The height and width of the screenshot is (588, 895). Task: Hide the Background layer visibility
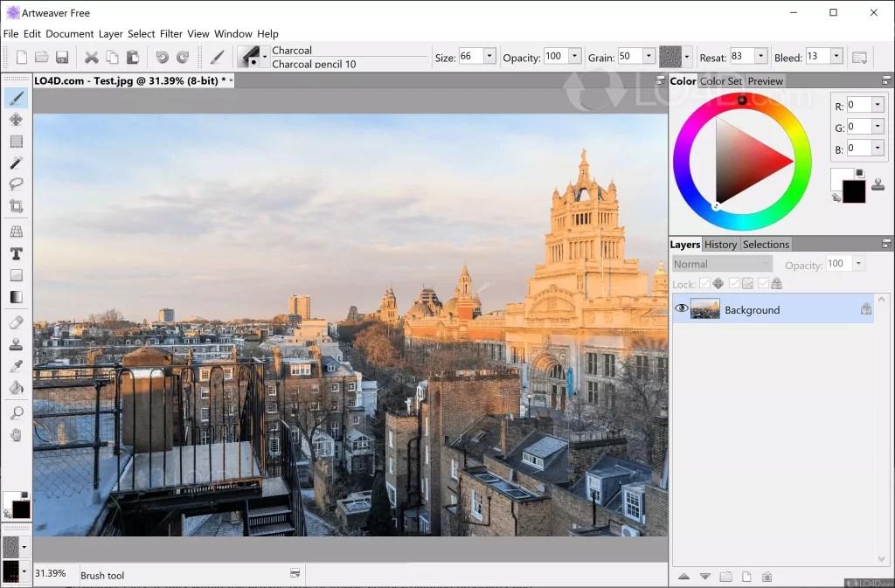pyautogui.click(x=681, y=308)
